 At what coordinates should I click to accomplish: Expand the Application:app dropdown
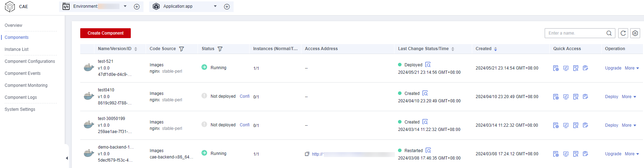pyautogui.click(x=215, y=6)
